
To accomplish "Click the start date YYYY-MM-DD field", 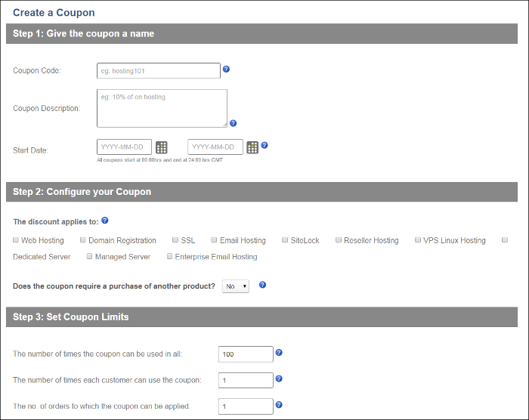I will [125, 147].
